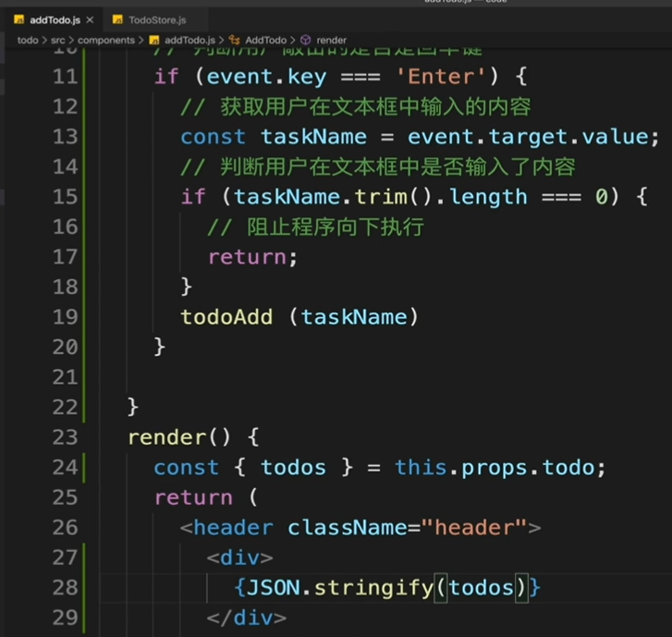This screenshot has height=637, width=672.
Task: Click 'JSON.stringify' on line 28
Action: 340,588
